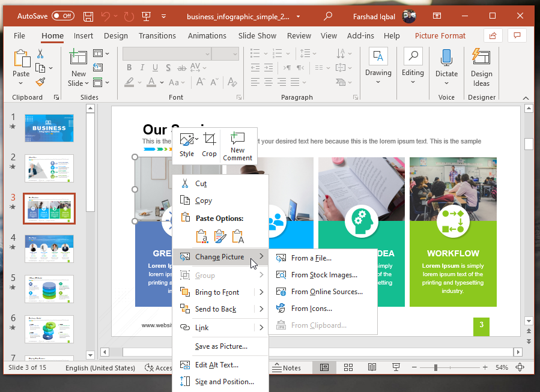This screenshot has height=392, width=540.
Task: Open Design Ideas pane
Action: click(x=481, y=67)
